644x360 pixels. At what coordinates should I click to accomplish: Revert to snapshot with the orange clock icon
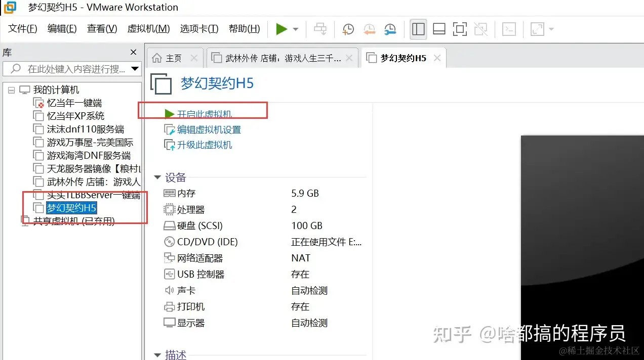point(369,29)
